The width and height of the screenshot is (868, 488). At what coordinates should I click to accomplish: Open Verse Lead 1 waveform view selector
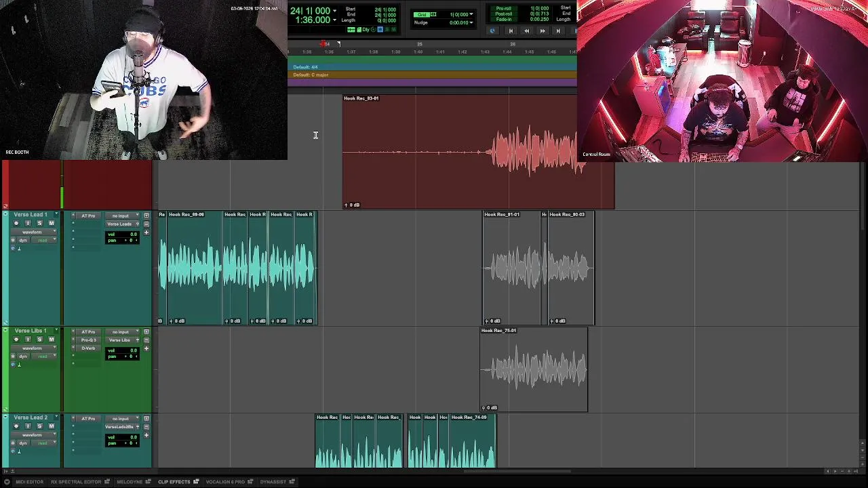click(33, 232)
